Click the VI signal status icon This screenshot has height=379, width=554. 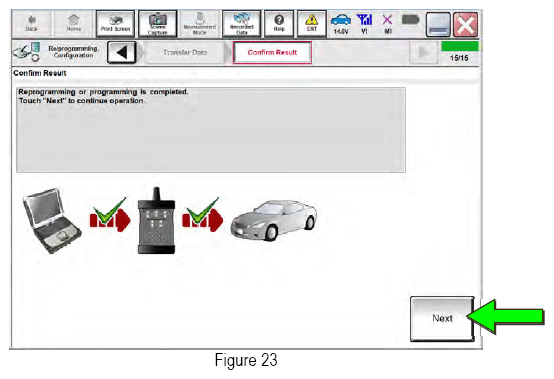coord(364,24)
